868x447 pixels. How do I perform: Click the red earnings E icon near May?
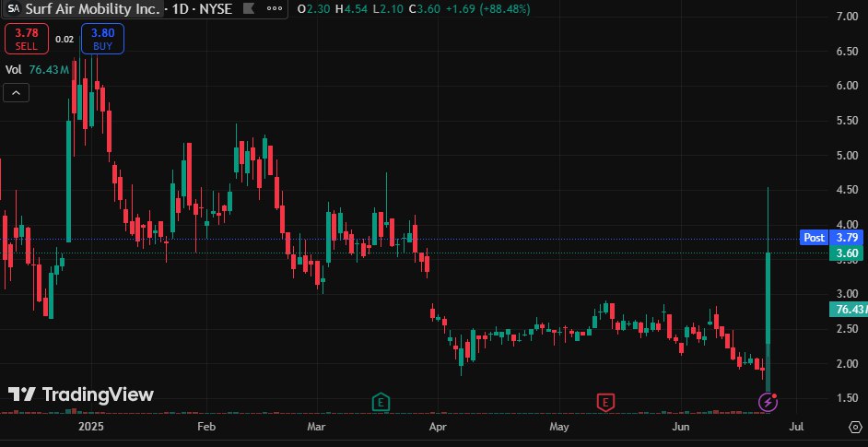606,402
